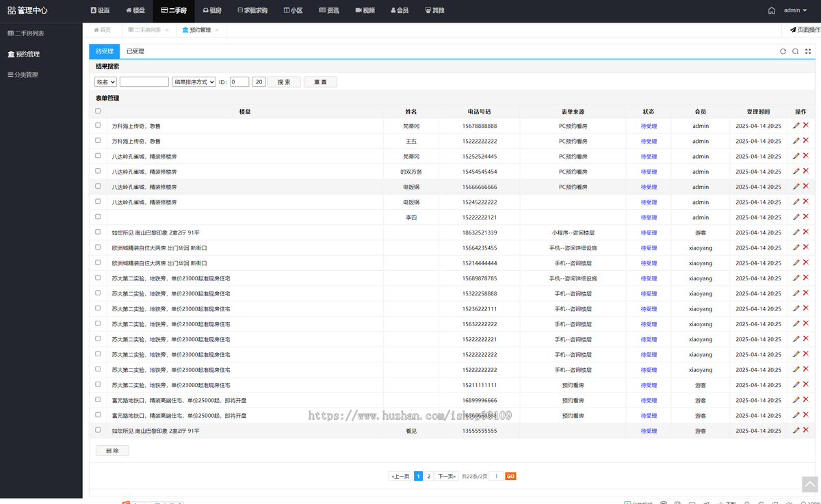The width and height of the screenshot is (821, 504).
Task: Edit the 李四 appointment row
Action: [796, 217]
